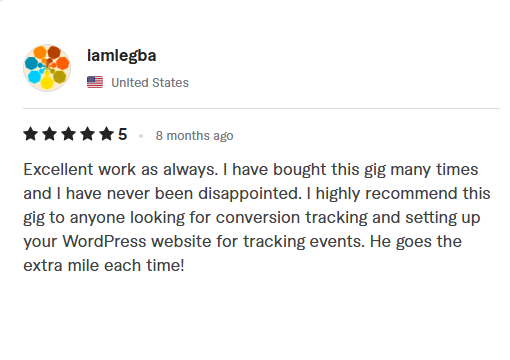The width and height of the screenshot is (510, 360).
Task: Click the third rating star
Action: [68, 134]
